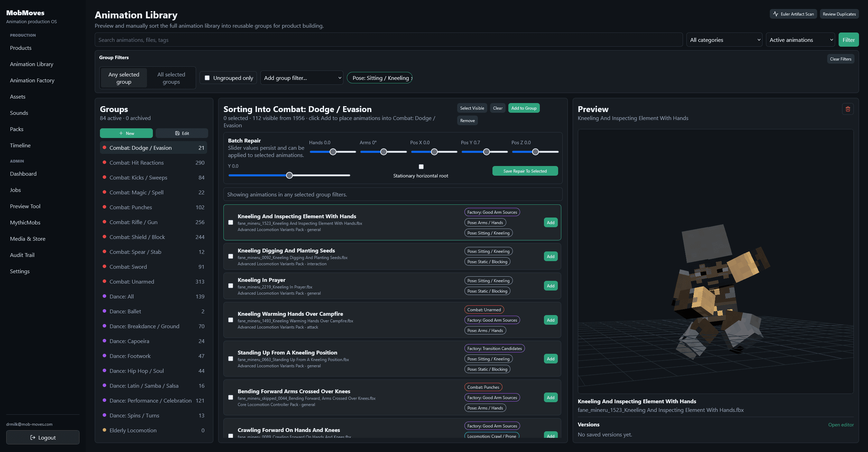Image resolution: width=868 pixels, height=452 pixels.
Task: Check the Kneeling In Prayer row checkbox
Action: (231, 286)
